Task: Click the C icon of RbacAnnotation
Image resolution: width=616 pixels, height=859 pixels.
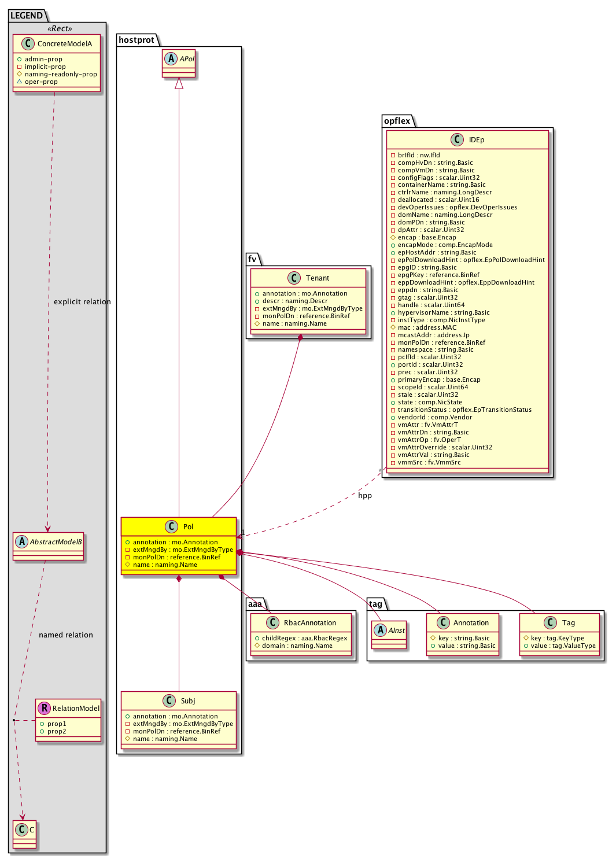Action: coord(272,622)
